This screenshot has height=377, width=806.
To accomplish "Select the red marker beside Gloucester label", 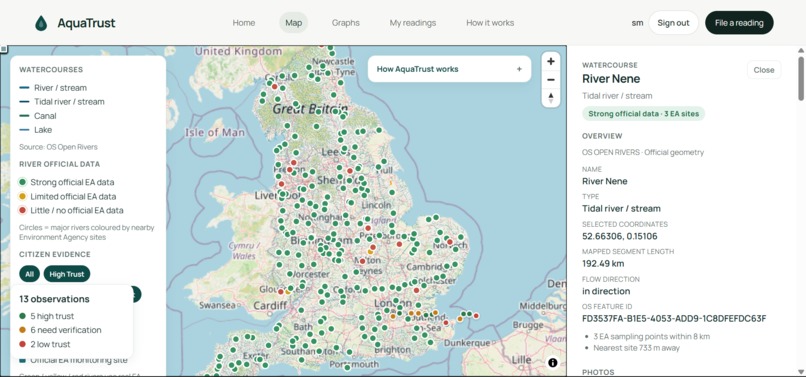I will point(281,292).
